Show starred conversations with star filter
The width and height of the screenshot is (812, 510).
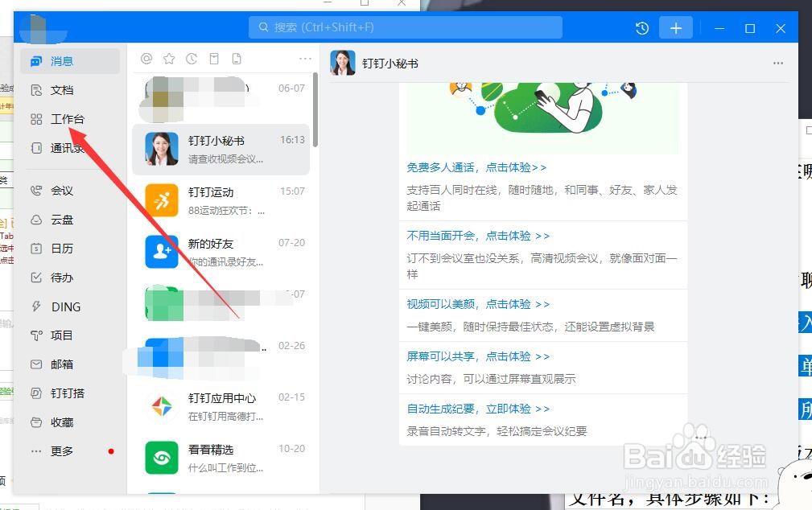[169, 58]
